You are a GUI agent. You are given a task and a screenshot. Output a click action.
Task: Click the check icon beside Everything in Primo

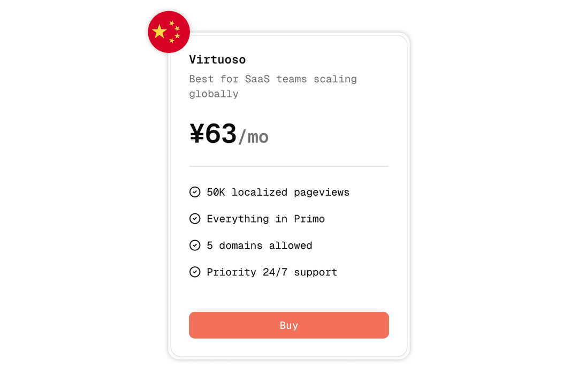(195, 219)
